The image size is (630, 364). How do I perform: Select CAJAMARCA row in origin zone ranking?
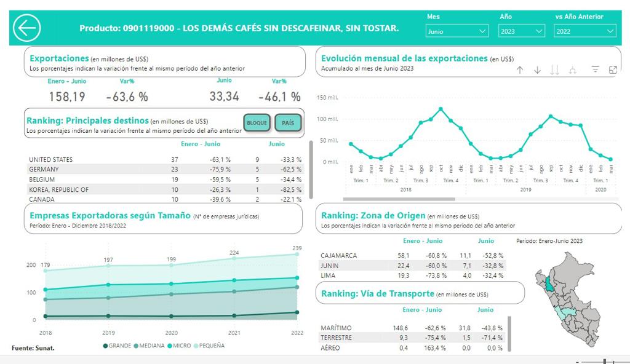(x=339, y=256)
